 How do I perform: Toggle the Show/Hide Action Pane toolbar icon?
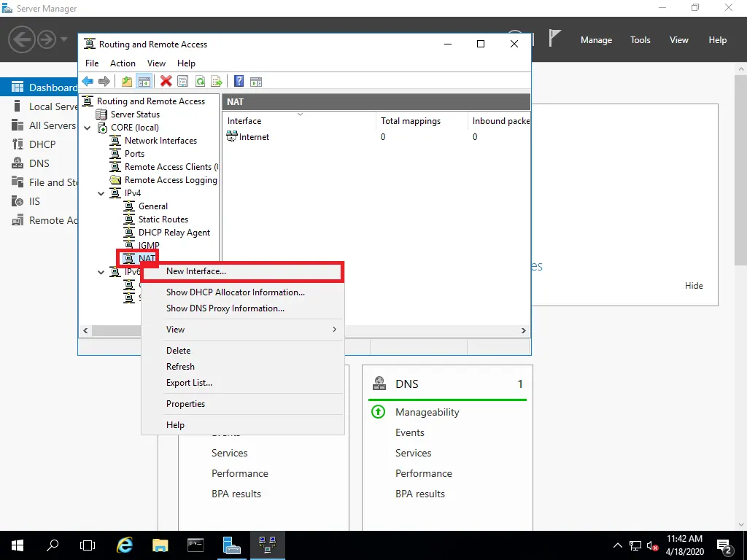tap(256, 82)
